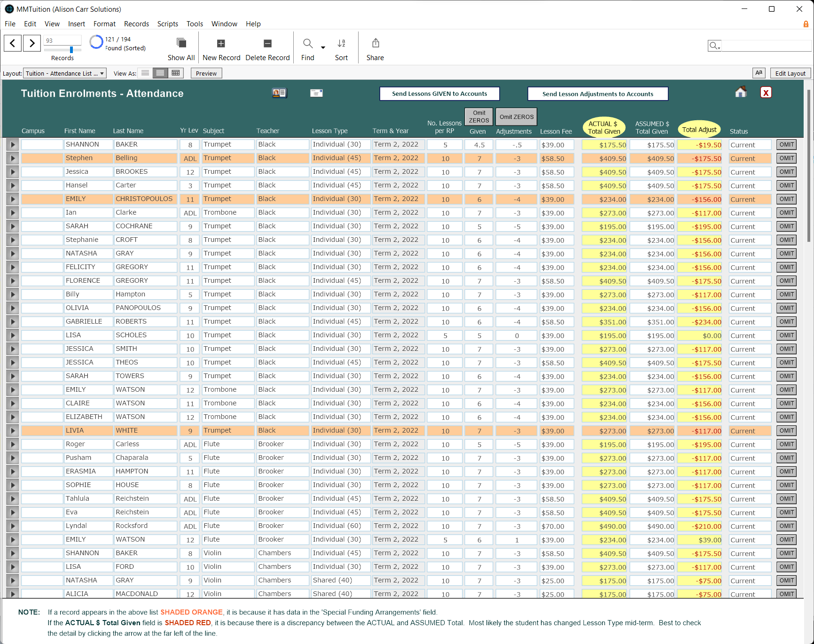The height and width of the screenshot is (644, 814).
Task: Show all records in the toolbar
Action: [x=181, y=49]
